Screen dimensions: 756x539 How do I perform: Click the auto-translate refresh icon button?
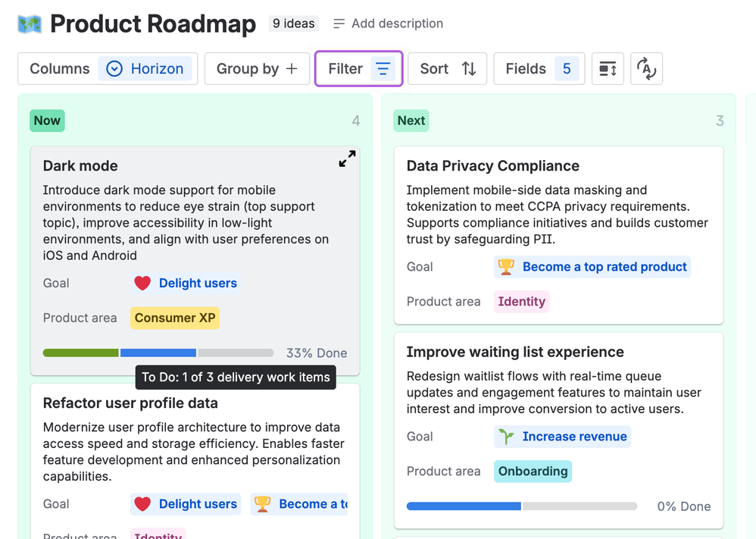(646, 69)
